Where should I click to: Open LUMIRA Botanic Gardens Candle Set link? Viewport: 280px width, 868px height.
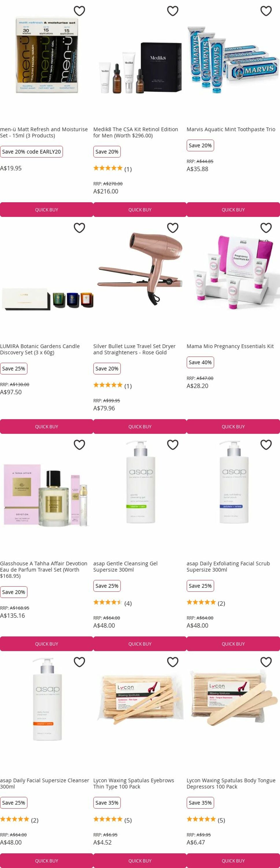[40, 350]
